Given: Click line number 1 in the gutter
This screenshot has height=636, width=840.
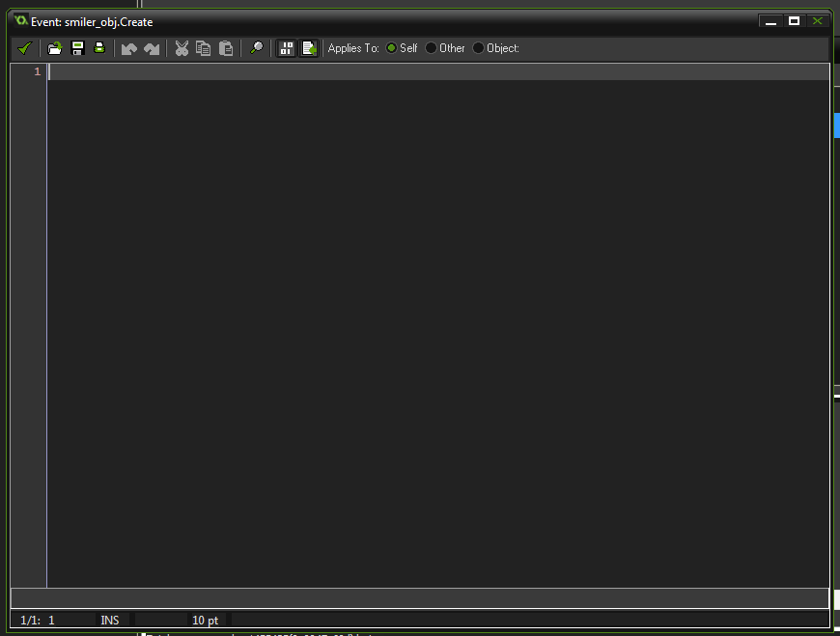Looking at the screenshot, I should [x=37, y=71].
